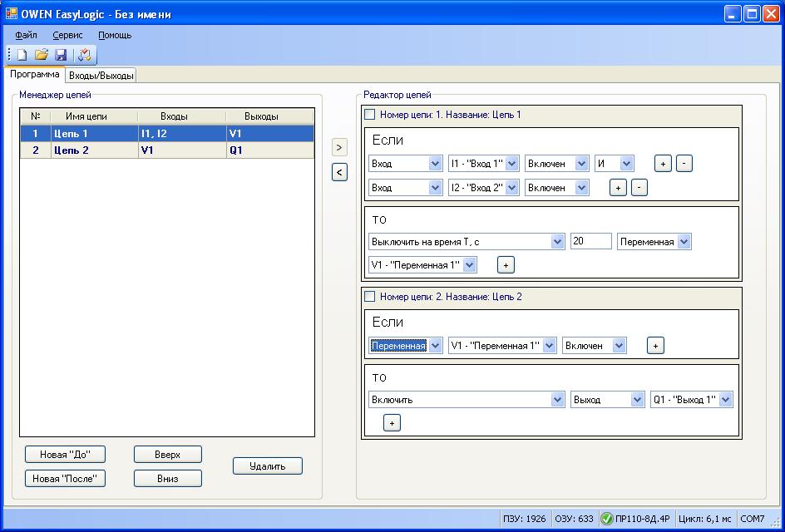Click the Выходы column header

269,116
